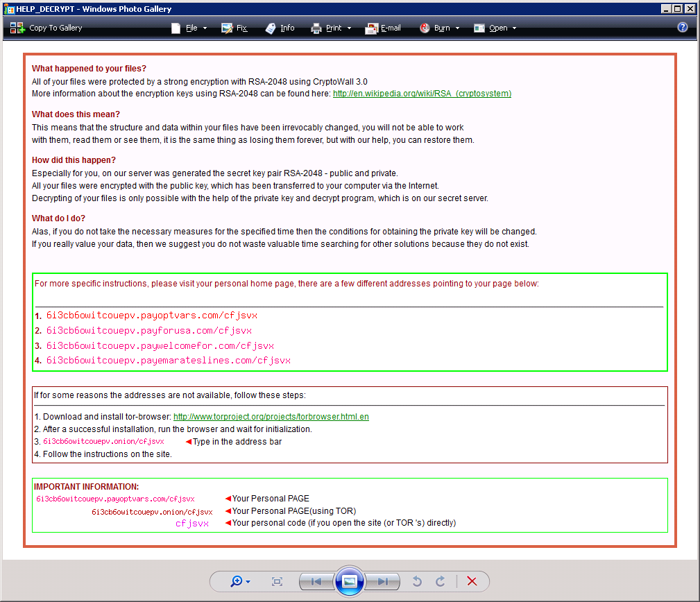This screenshot has height=602, width=700.
Task: Expand the zoom level dropdown arrow
Action: pos(248,581)
